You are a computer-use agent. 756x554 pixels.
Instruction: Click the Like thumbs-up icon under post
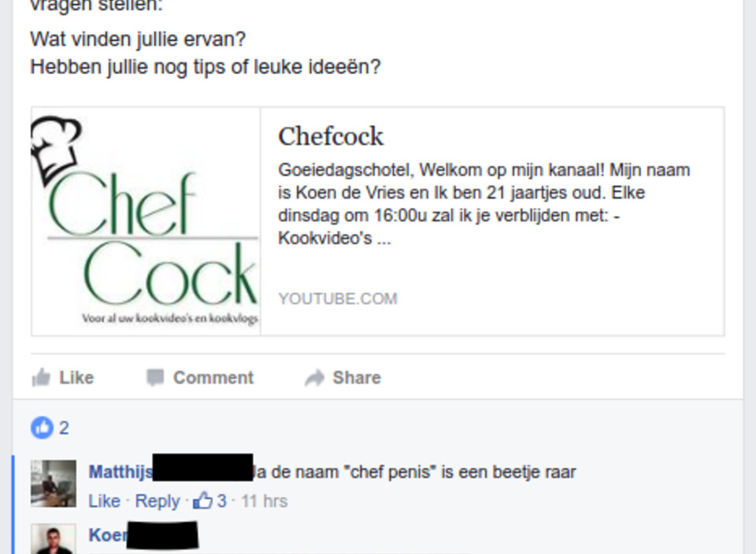(x=41, y=377)
